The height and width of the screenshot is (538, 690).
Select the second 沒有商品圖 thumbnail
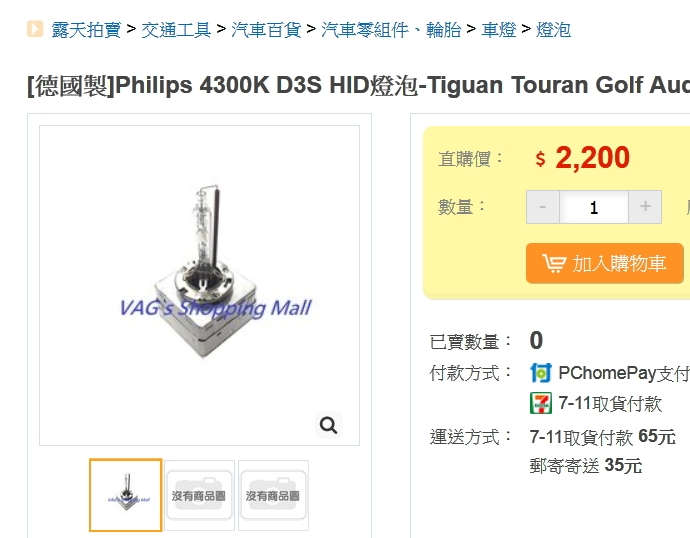[x=199, y=495]
